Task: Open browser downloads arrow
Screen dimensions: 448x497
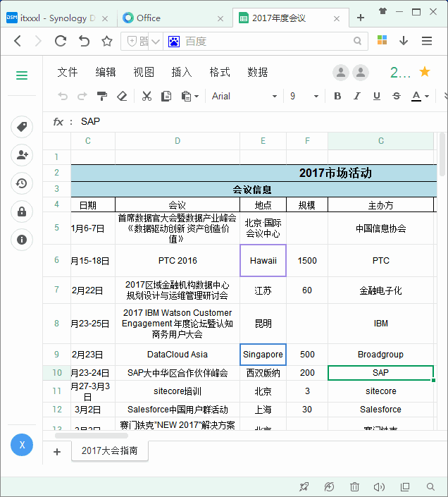Action: coord(404,41)
